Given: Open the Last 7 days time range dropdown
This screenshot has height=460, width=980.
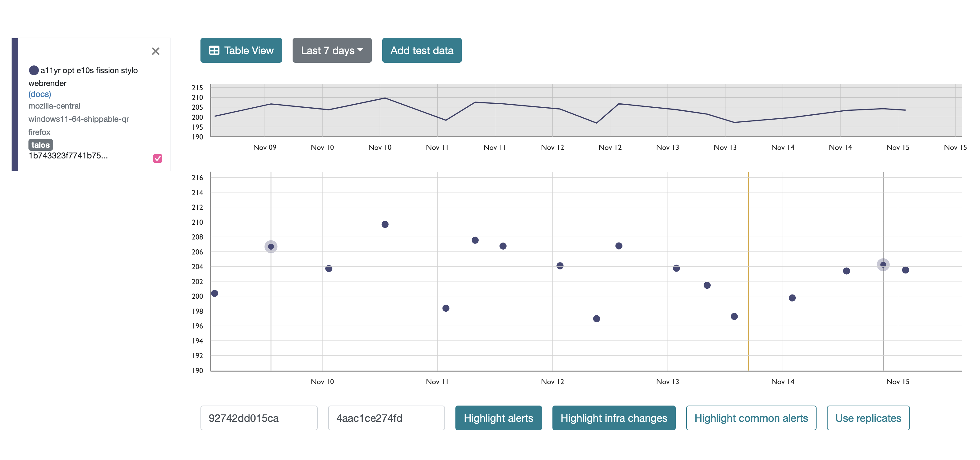Looking at the screenshot, I should pyautogui.click(x=331, y=50).
